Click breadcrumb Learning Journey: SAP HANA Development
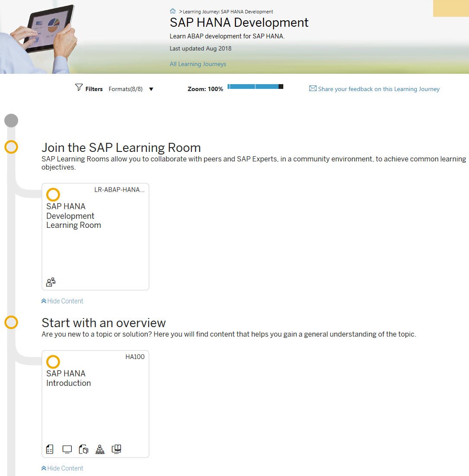 (x=228, y=12)
